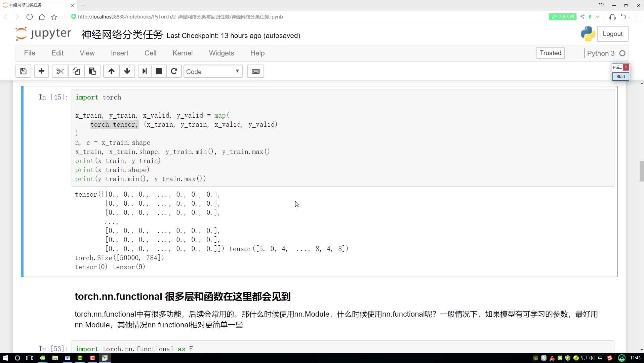Bookmark the page with star icon
The height and width of the screenshot is (363, 644).
[54, 17]
